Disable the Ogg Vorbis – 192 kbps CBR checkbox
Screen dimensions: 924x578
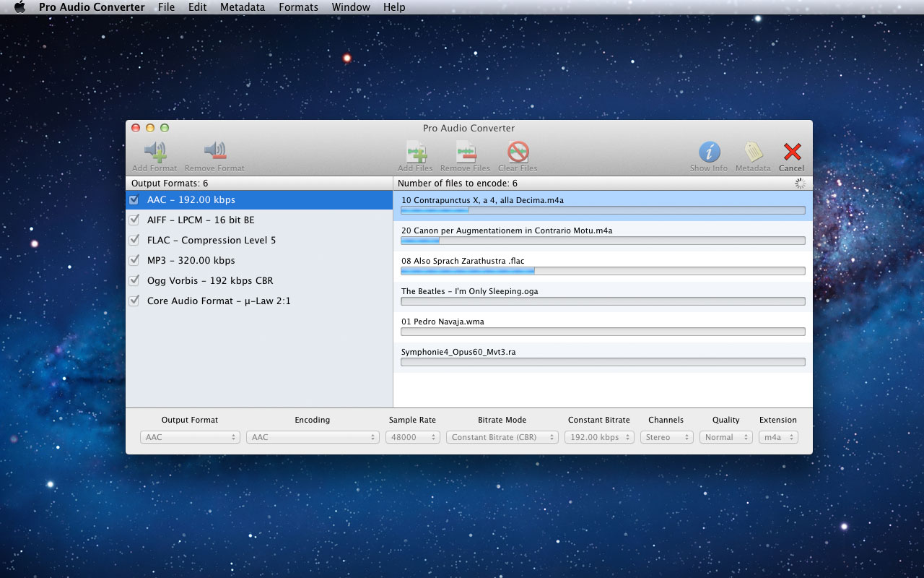[134, 280]
